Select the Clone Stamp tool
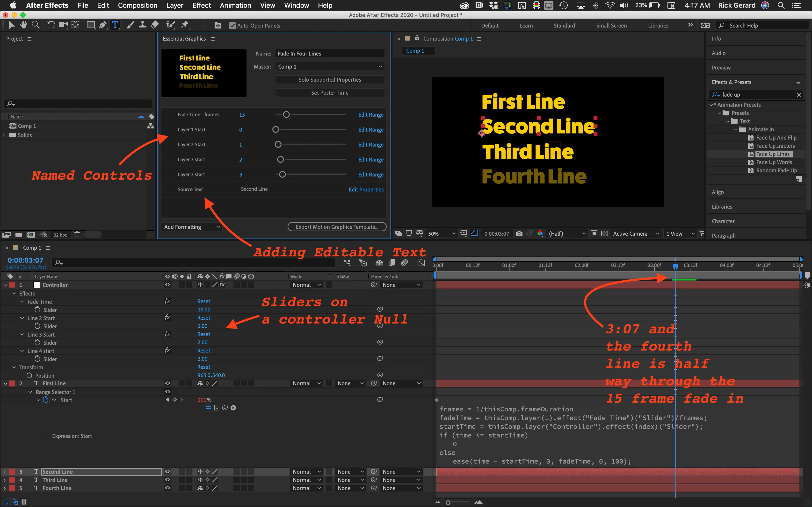 pos(143,25)
